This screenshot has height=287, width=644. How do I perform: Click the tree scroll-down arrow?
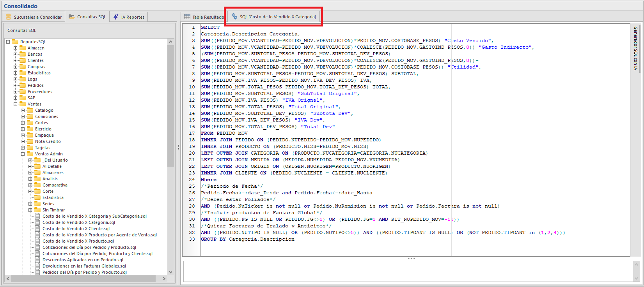click(x=170, y=272)
